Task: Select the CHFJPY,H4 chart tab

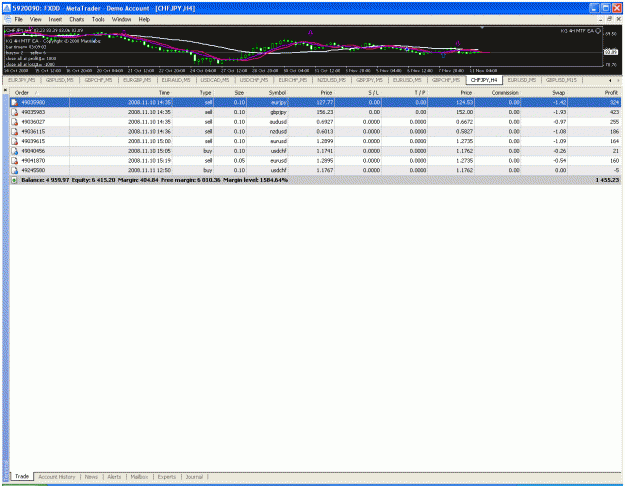Action: [484, 80]
